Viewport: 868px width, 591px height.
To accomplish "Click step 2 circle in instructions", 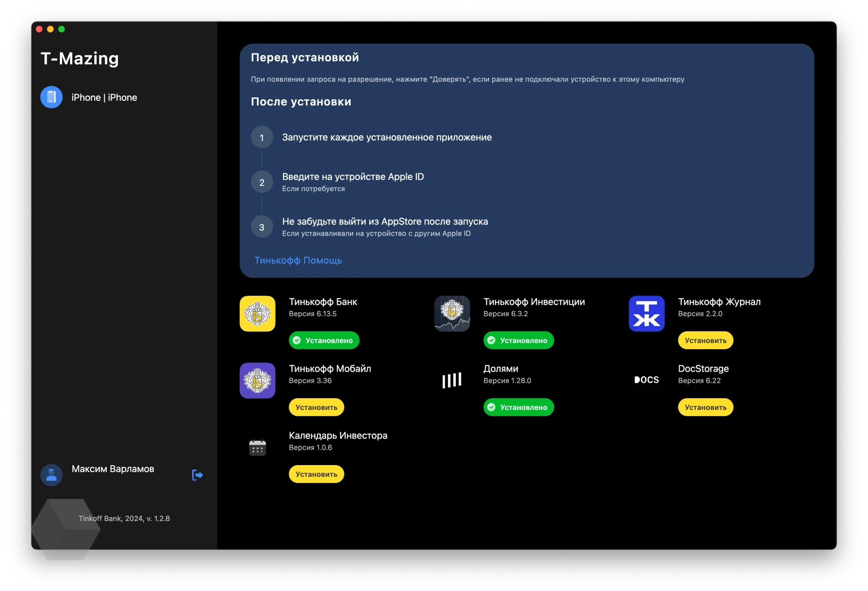I will (x=262, y=182).
